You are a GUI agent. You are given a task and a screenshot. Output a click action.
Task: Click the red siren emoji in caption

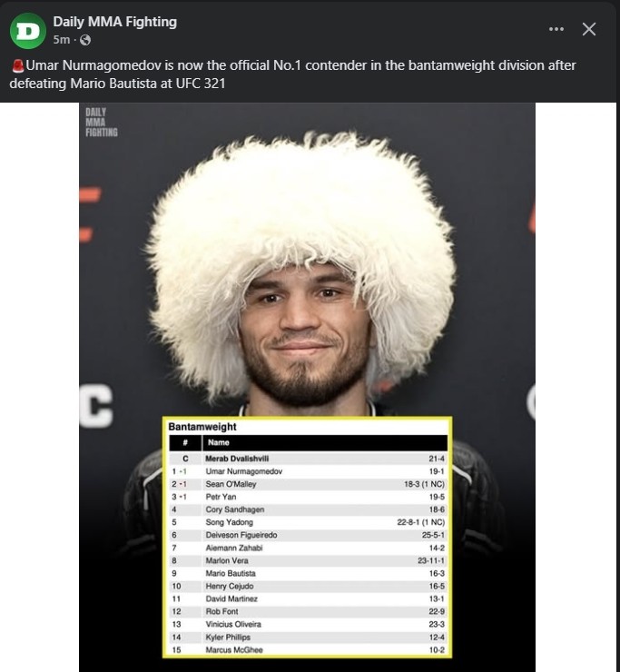(x=17, y=65)
